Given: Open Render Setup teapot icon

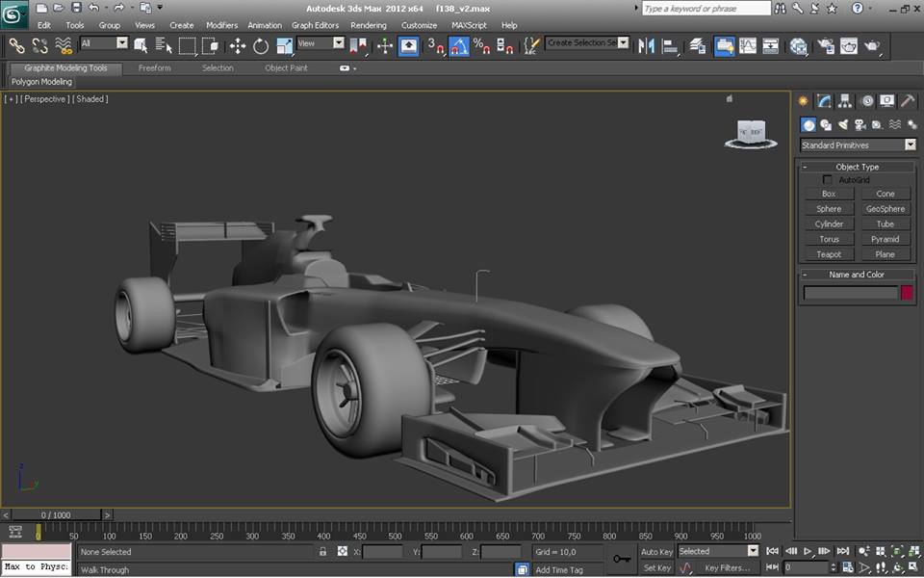Looking at the screenshot, I should click(826, 45).
